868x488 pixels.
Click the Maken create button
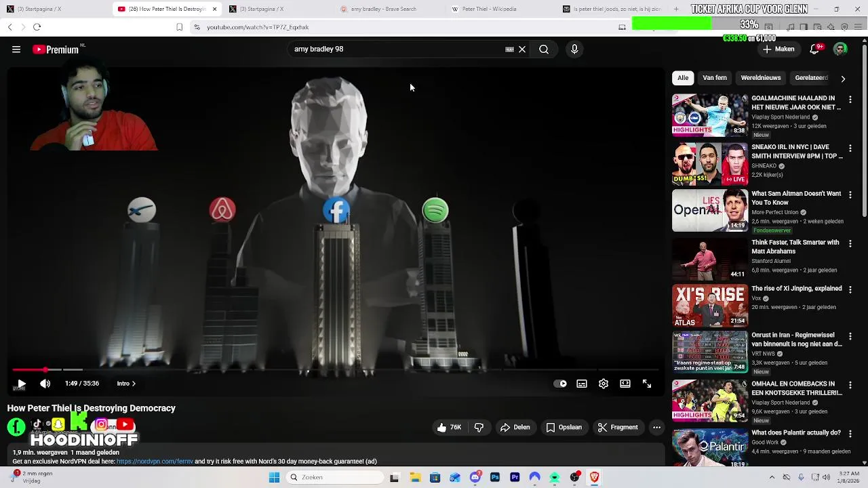(778, 49)
